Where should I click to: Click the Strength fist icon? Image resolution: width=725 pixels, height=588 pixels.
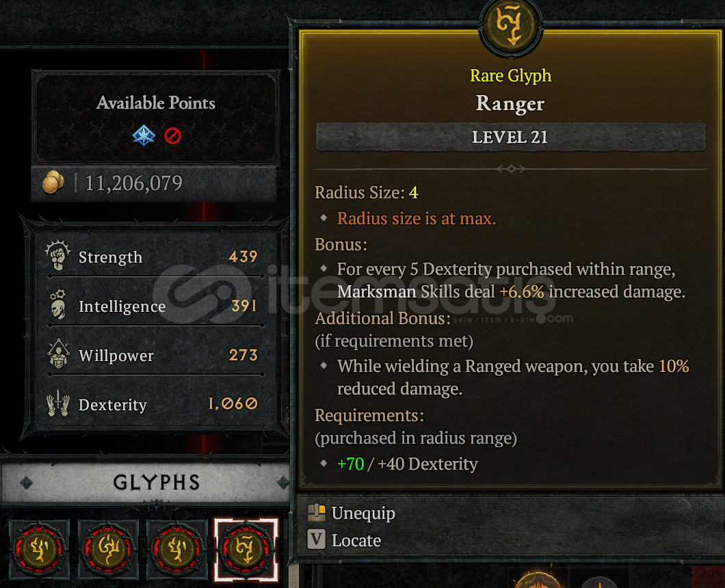click(58, 255)
